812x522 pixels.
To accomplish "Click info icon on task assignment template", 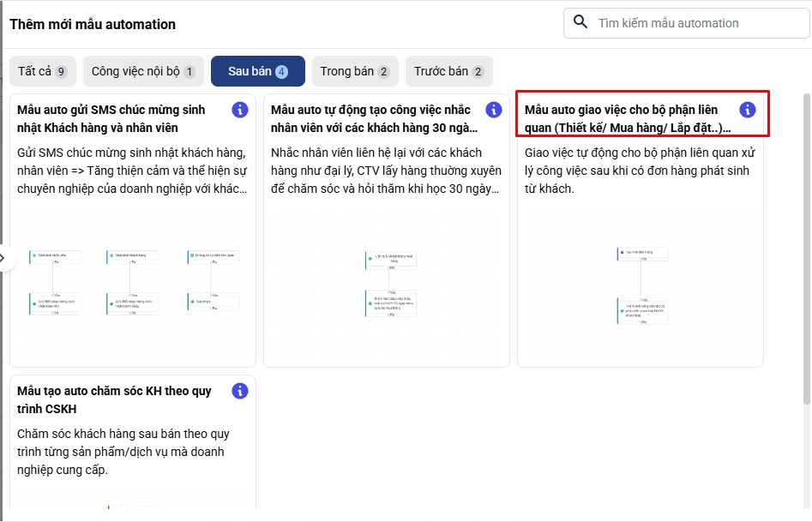I will [748, 110].
